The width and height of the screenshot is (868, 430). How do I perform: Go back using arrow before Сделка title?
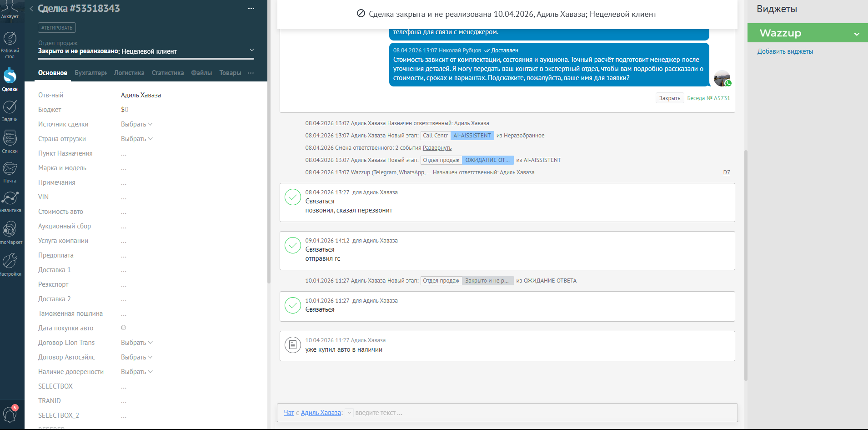(31, 9)
